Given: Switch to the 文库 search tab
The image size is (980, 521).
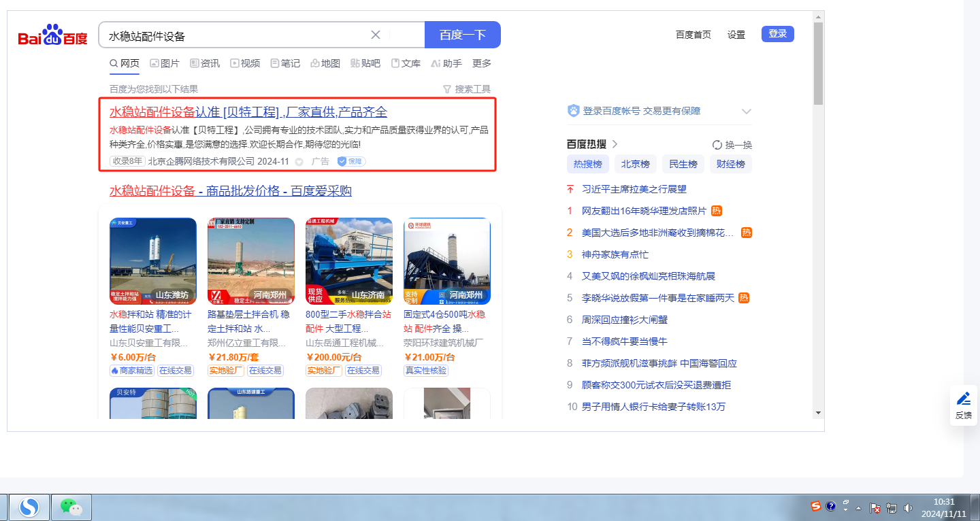Looking at the screenshot, I should click(x=406, y=63).
